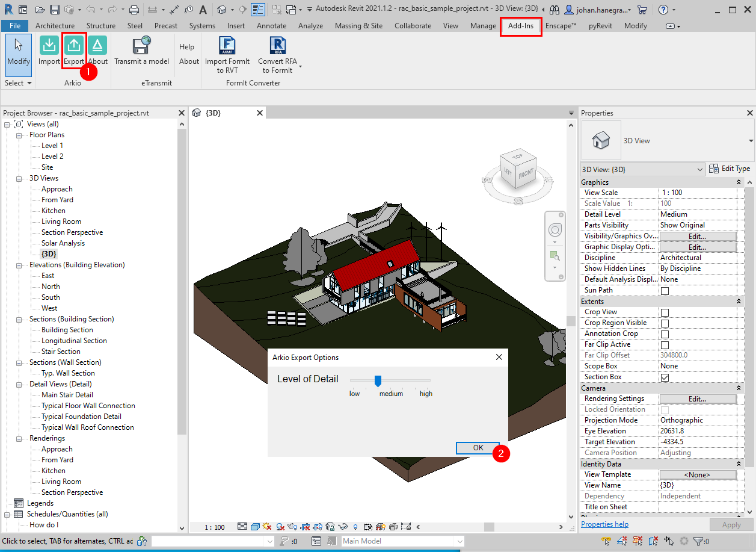Uncheck the Section Box checkbox
Viewport: 756px width, 552px height.
[x=665, y=377]
